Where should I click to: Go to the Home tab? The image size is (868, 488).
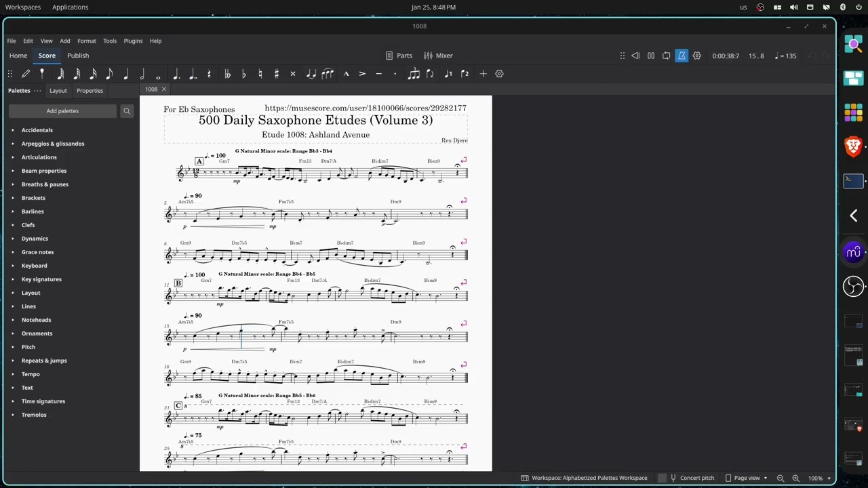[x=18, y=56]
